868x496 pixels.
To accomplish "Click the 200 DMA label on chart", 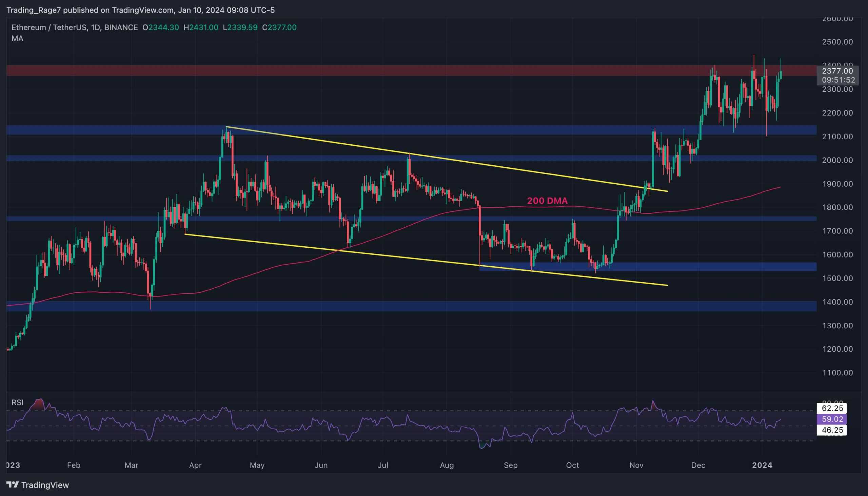I will [547, 201].
